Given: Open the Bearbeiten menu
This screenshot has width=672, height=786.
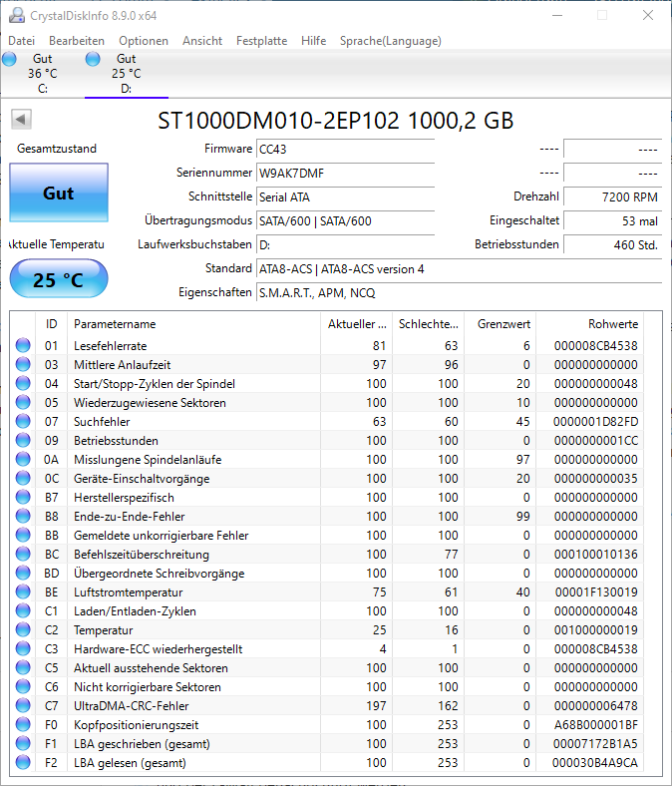Looking at the screenshot, I should tap(77, 41).
